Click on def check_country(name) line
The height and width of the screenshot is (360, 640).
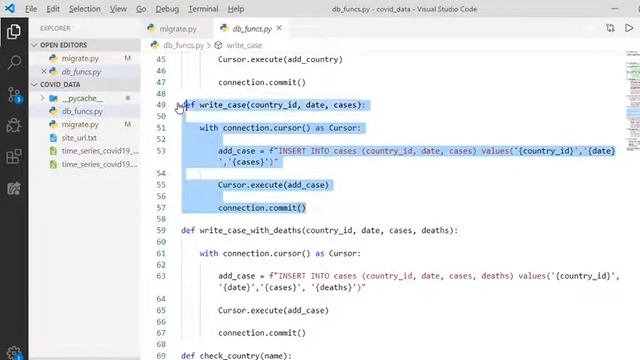236,356
